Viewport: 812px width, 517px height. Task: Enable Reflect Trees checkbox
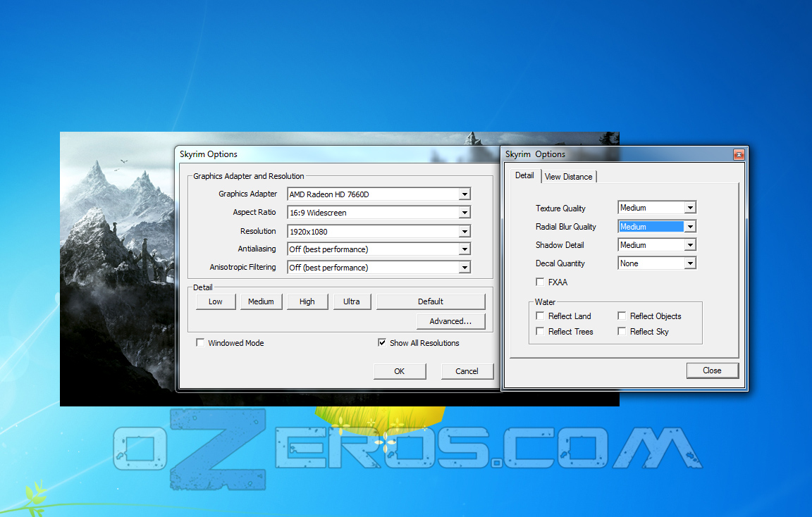click(x=540, y=331)
